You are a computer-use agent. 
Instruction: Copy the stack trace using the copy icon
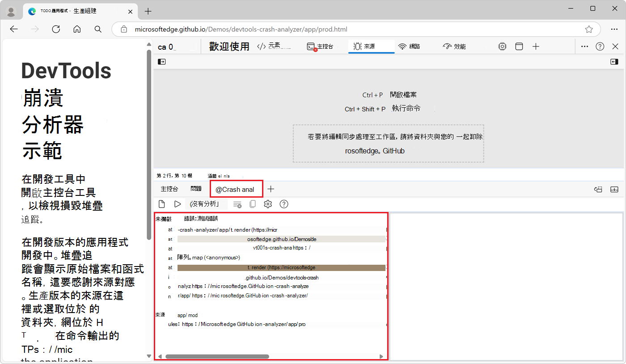[x=253, y=204]
